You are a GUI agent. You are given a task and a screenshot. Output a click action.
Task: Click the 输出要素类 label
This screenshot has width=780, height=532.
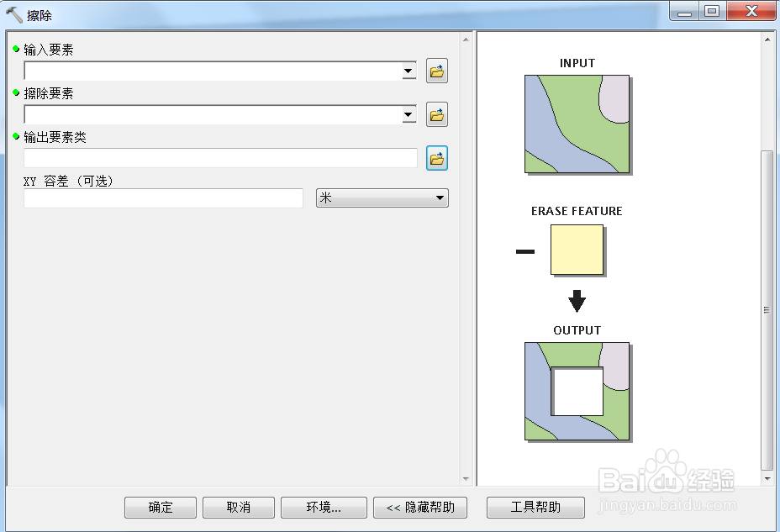click(x=55, y=137)
